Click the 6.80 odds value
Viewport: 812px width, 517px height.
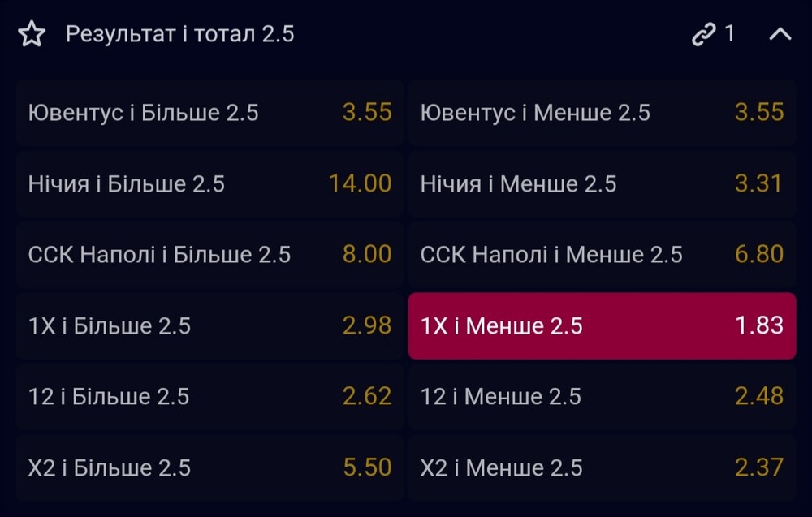pyautogui.click(x=759, y=255)
